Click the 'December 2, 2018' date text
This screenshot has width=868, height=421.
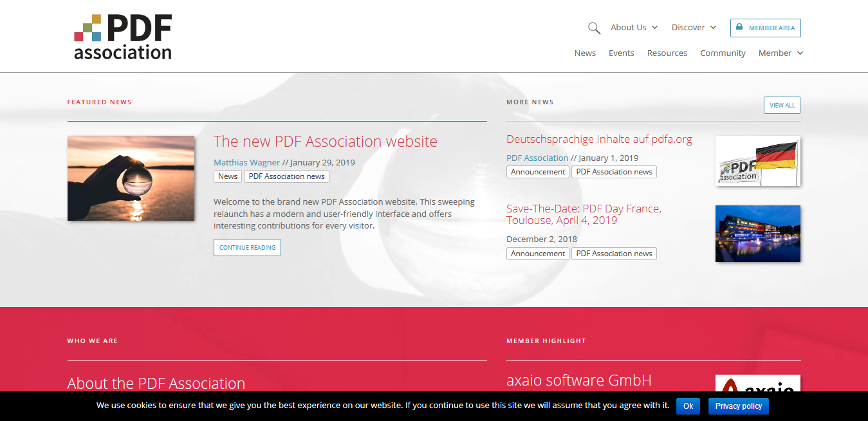[x=542, y=239]
